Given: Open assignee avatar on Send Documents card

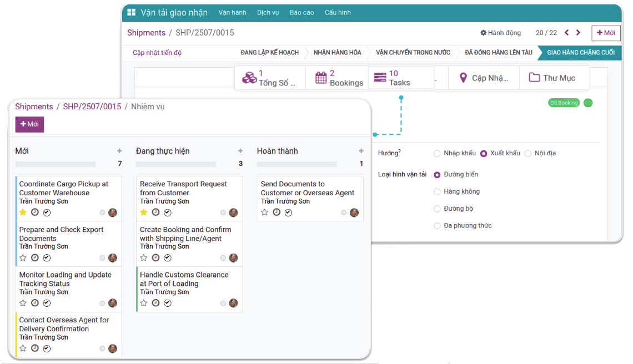Looking at the screenshot, I should coord(354,213).
